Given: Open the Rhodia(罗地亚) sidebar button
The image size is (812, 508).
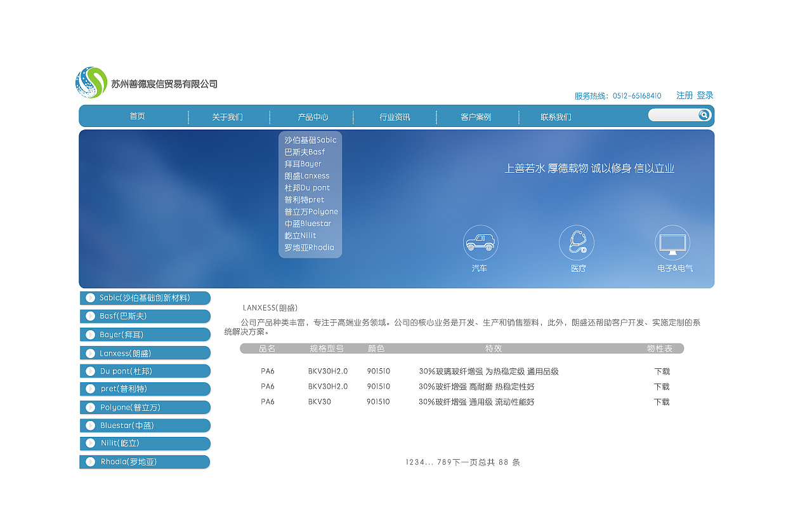Looking at the screenshot, I should point(145,462).
